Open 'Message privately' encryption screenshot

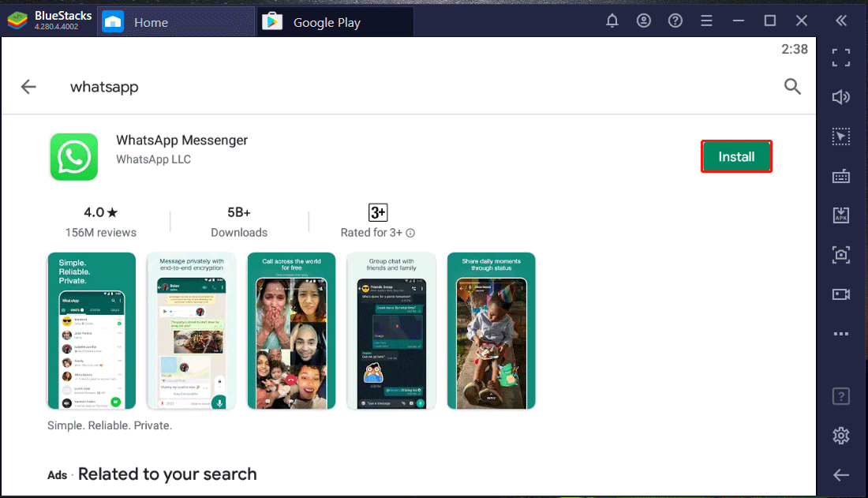[192, 331]
